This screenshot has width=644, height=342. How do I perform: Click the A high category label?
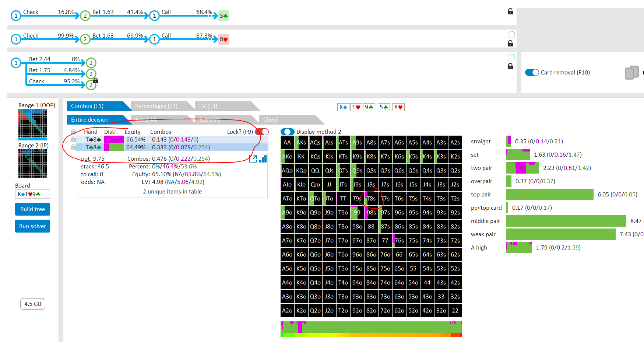pyautogui.click(x=479, y=248)
